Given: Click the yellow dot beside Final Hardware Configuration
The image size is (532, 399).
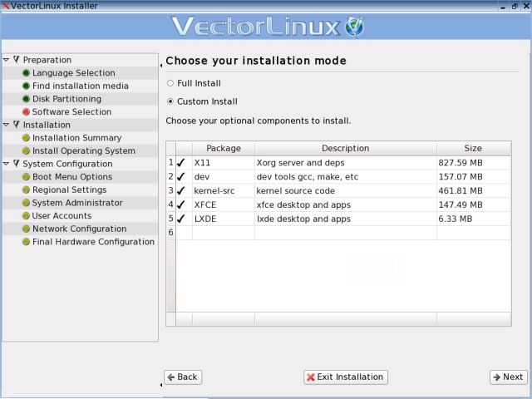Looking at the screenshot, I should click(x=26, y=242).
